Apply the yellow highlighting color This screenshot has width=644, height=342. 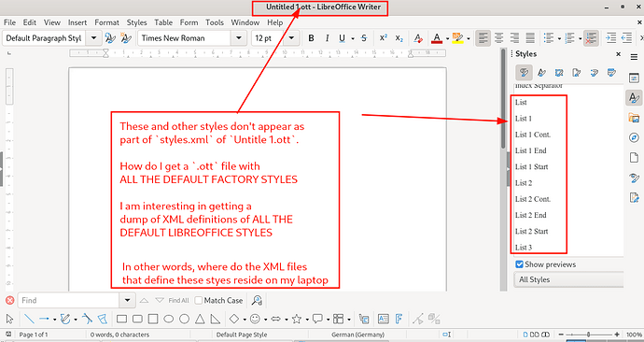tap(457, 38)
